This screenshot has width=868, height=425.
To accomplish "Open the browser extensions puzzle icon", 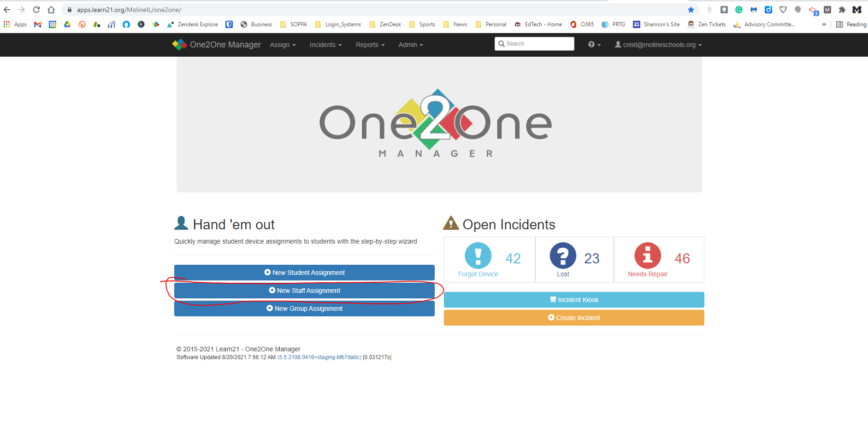I will (x=842, y=10).
